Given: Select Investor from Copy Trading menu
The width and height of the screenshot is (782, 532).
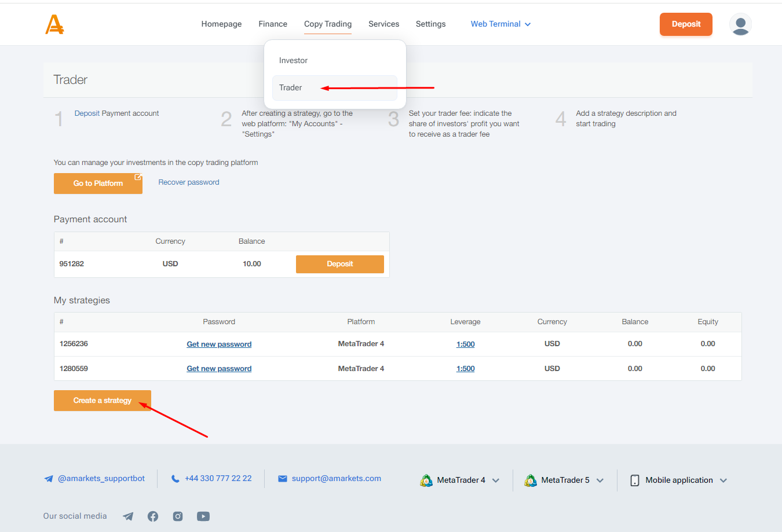Looking at the screenshot, I should [x=293, y=61].
